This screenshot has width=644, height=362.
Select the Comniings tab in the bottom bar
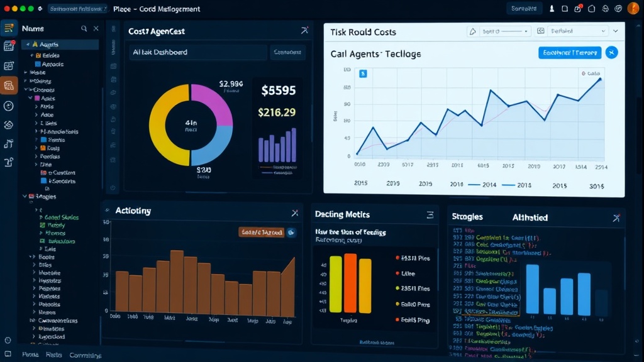(x=85, y=355)
